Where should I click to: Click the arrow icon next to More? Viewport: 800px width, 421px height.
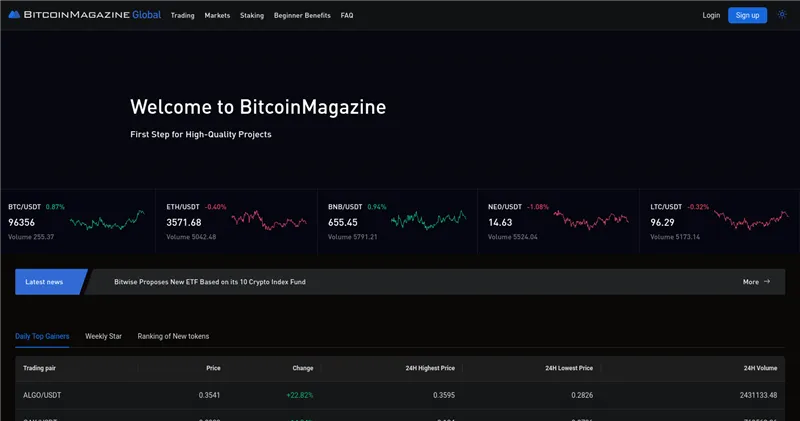click(767, 282)
